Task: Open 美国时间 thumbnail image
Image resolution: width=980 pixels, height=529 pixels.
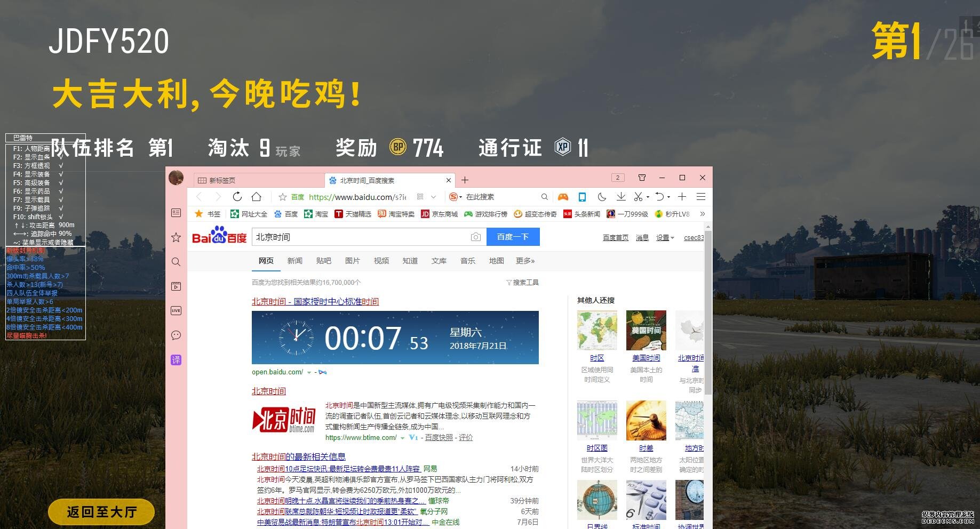Action: [646, 331]
